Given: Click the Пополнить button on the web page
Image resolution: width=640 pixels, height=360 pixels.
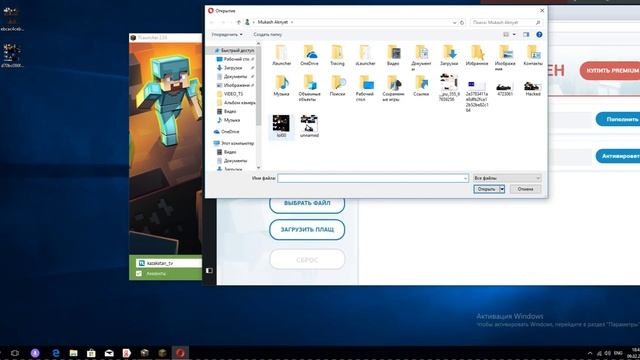Looking at the screenshot, I should click(618, 119).
